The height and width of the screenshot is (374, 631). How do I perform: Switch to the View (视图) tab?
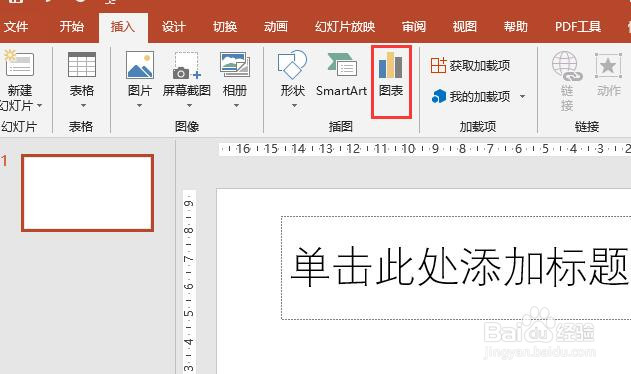click(x=465, y=27)
